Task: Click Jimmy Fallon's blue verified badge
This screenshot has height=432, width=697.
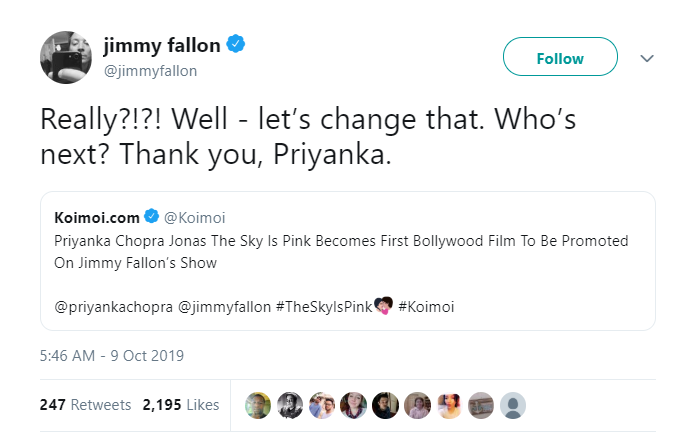Action: coord(236,45)
